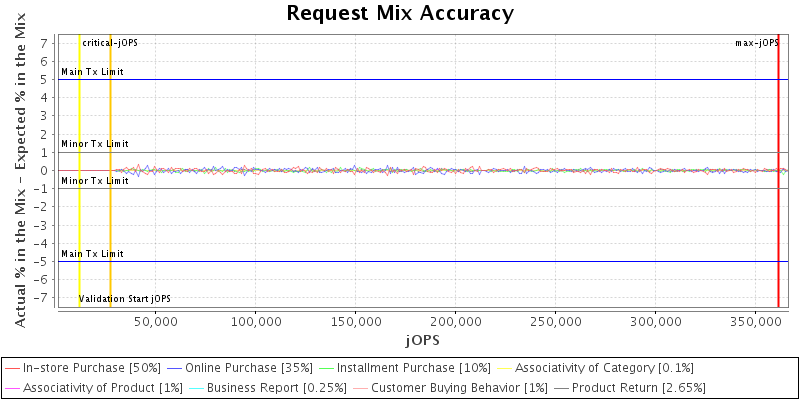This screenshot has height=400, width=800.
Task: Click the red In-store Purchase legend line swatch
Action: point(12,368)
